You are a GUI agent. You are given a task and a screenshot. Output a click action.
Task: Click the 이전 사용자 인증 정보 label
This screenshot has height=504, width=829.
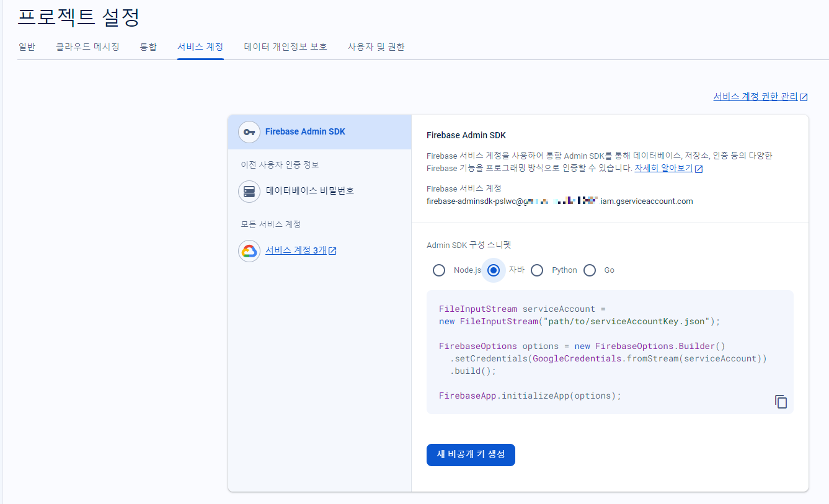(x=280, y=165)
